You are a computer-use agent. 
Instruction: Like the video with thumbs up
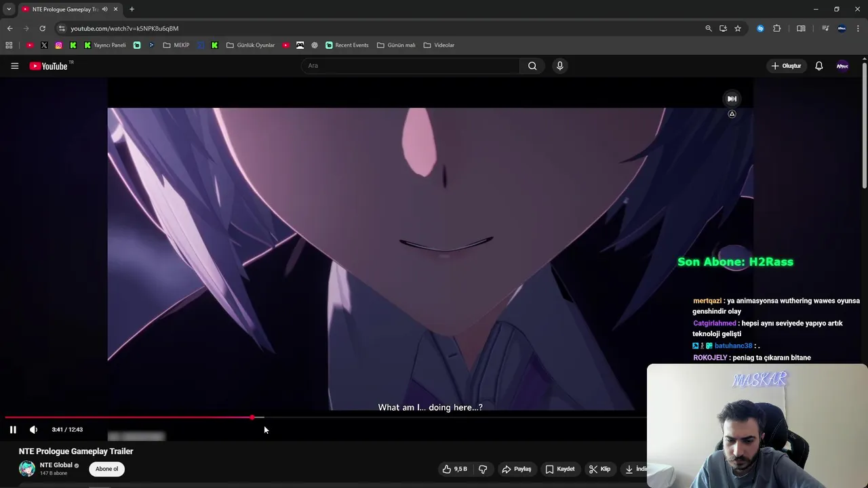tap(456, 469)
